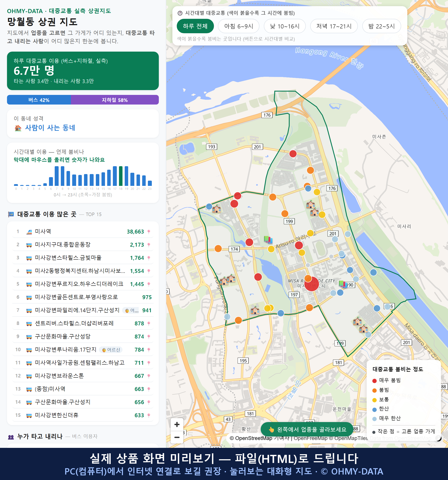
Task: Click the book icon near Arisu-ro
Action: [x=268, y=239]
